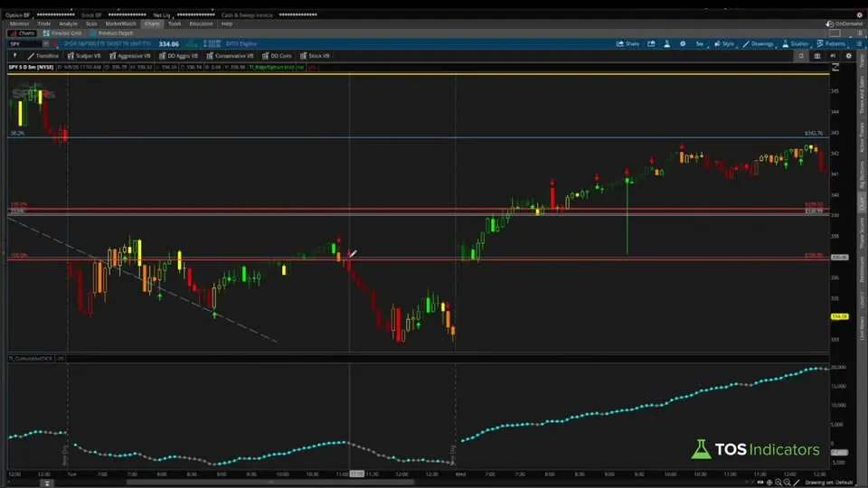
Task: Select the Charts sub-tab
Action: coord(22,33)
